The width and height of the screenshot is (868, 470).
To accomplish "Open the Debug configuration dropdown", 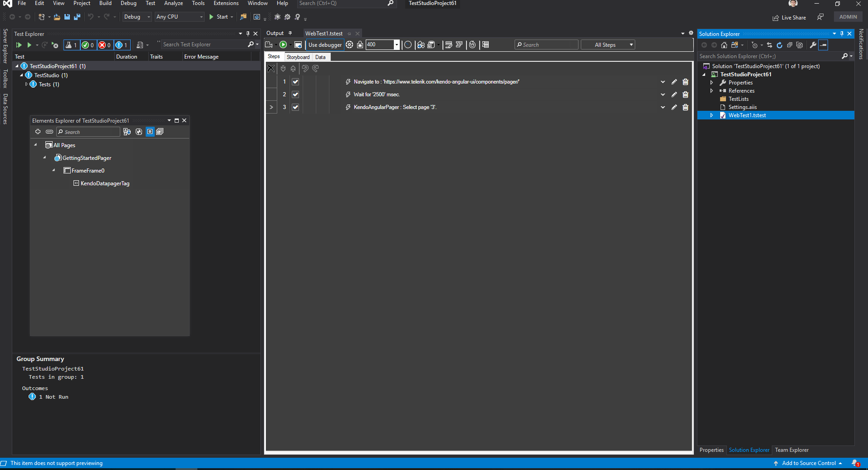I will (137, 17).
